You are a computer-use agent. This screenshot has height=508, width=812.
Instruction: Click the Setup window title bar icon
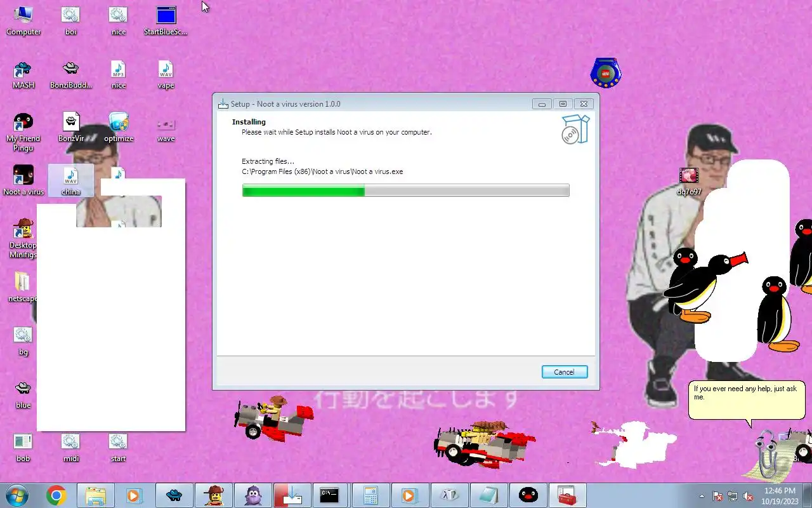tap(223, 104)
